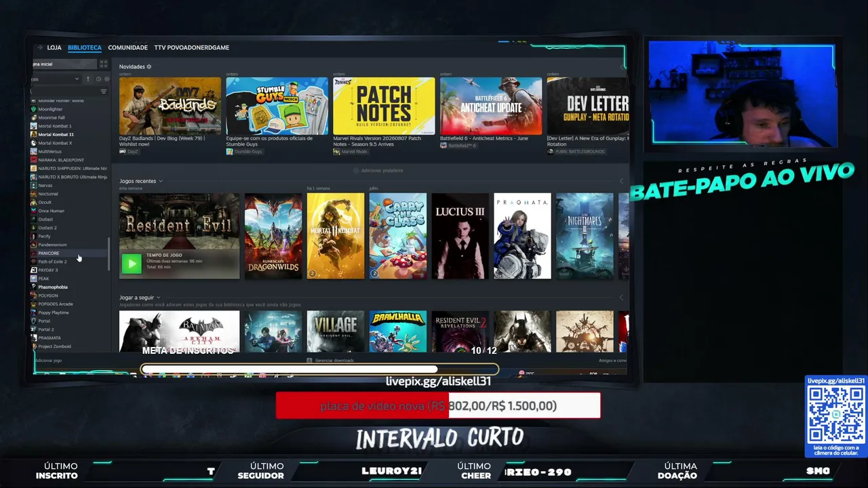Click the POPGOES Arcade game icon
The image size is (868, 488).
34,304
